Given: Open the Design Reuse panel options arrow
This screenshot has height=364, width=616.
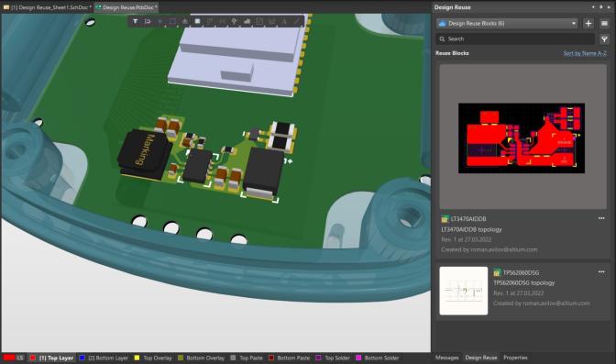Looking at the screenshot, I should click(593, 7).
